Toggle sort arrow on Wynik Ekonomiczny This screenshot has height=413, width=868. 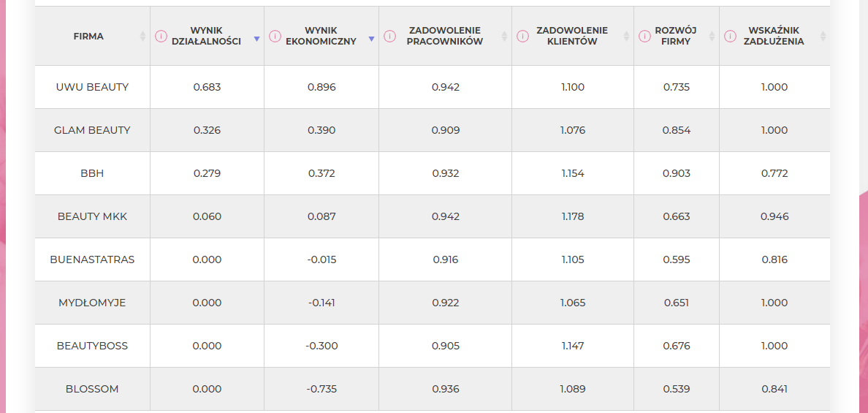point(371,39)
